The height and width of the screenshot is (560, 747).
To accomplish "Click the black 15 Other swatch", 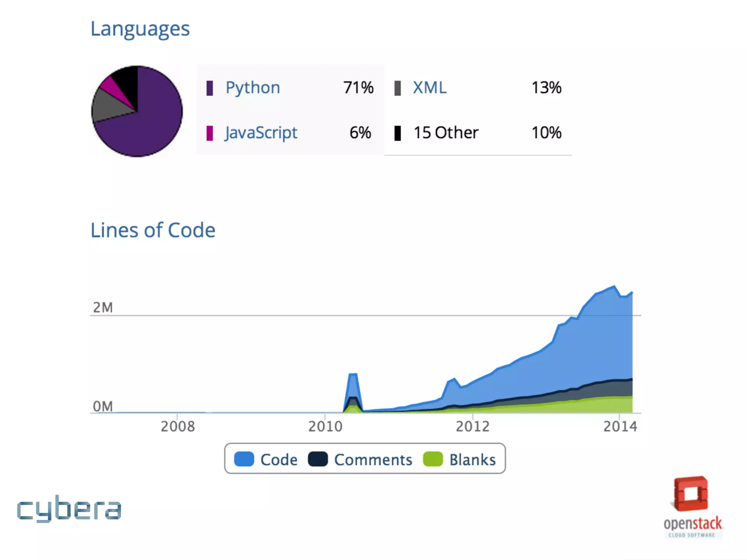I will tap(398, 133).
